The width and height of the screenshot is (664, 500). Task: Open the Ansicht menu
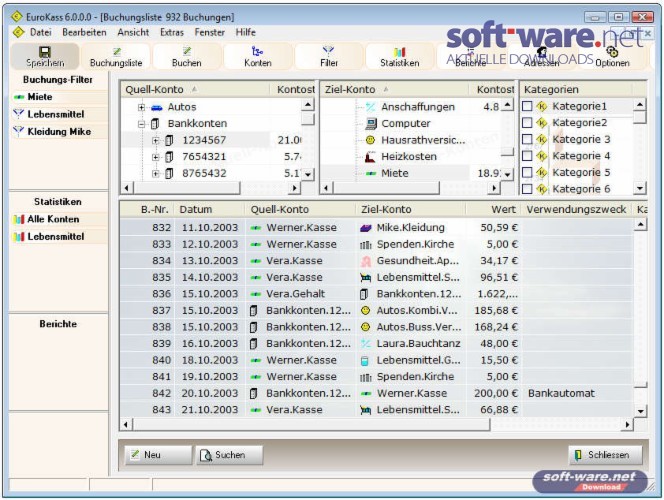pyautogui.click(x=133, y=32)
